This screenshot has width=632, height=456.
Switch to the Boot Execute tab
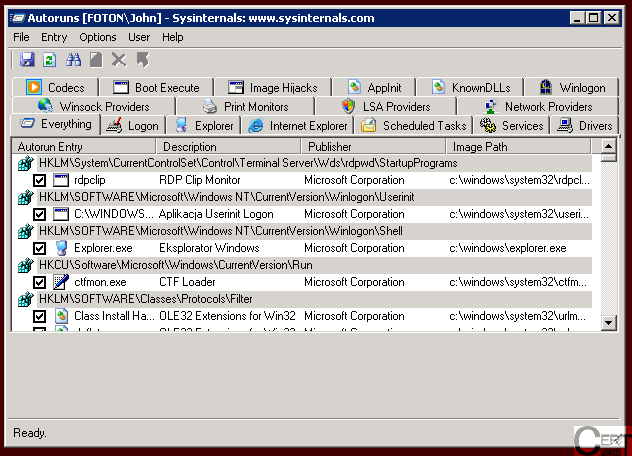pos(156,87)
